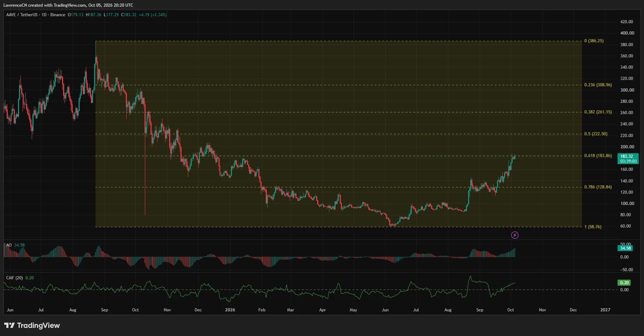Click the 200.00 price scale label
Viewport: 644px width, 336px height.
[627, 147]
